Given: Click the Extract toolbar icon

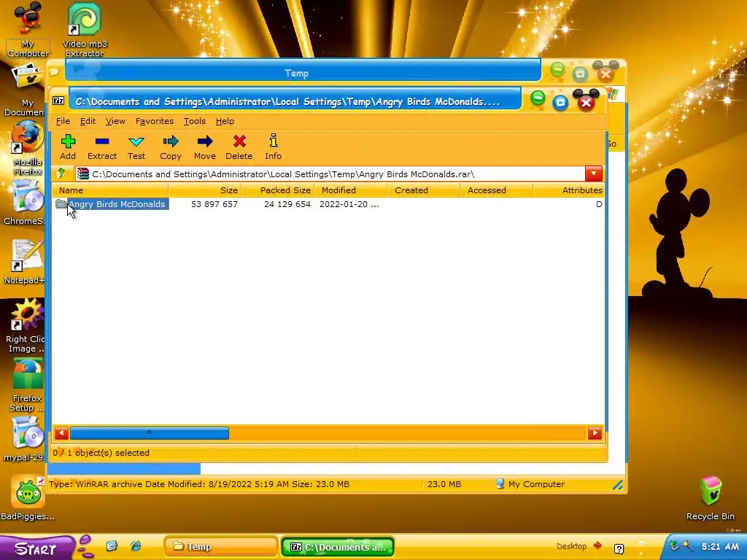Looking at the screenshot, I should click(102, 147).
